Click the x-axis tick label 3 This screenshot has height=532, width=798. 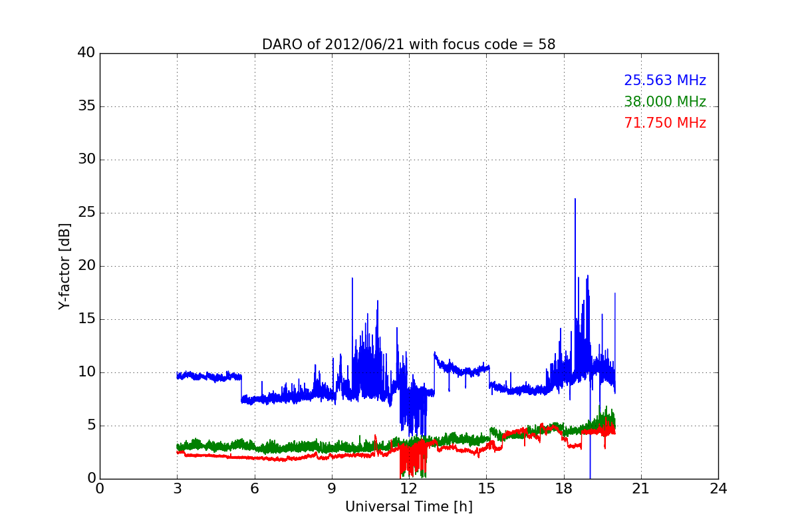177,489
